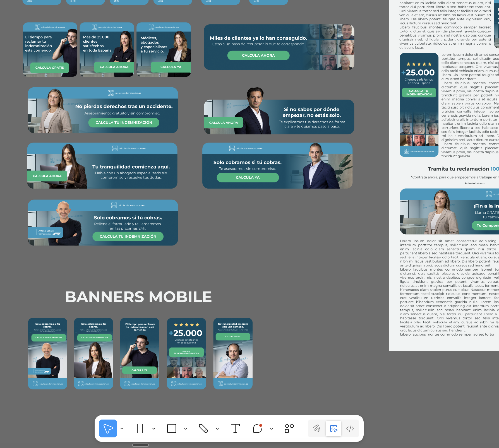Expand Pen tool options chevron
This screenshot has height=448, width=499.
pos(217,428)
